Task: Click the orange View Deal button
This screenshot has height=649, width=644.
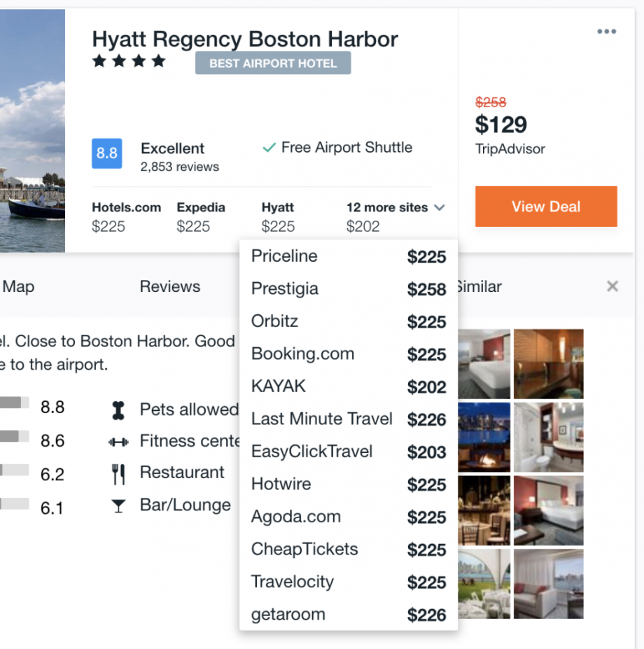Action: [x=546, y=207]
